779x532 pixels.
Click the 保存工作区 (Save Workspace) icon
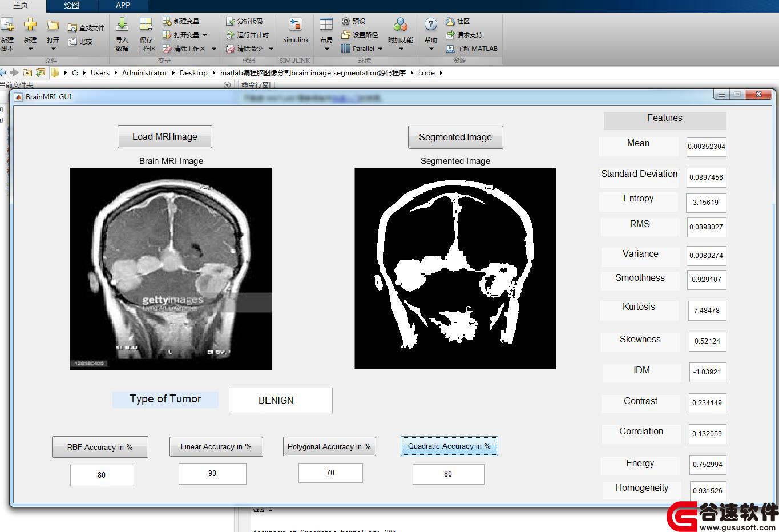146,24
